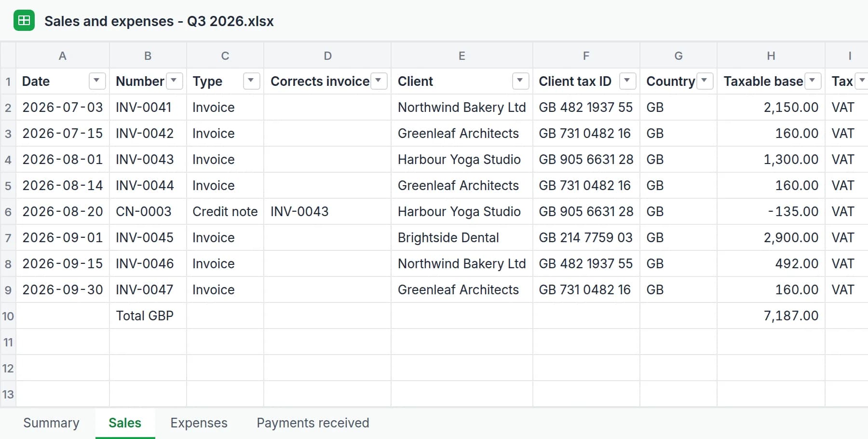Select the Sales sheet tab
The width and height of the screenshot is (868, 439).
click(x=125, y=423)
